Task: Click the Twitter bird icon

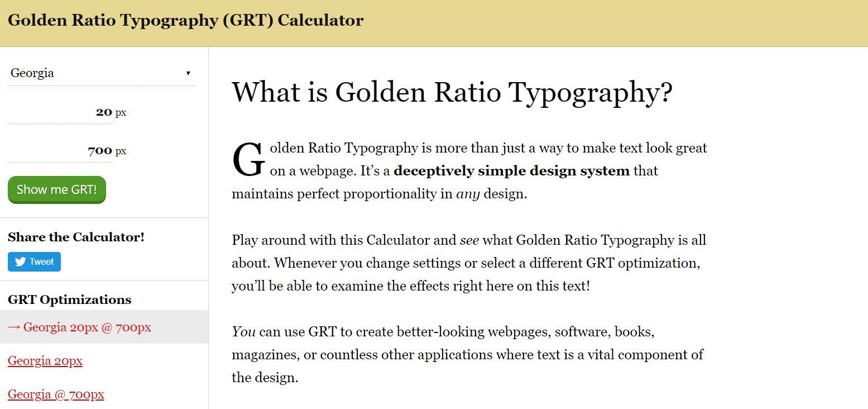Action: [x=21, y=262]
